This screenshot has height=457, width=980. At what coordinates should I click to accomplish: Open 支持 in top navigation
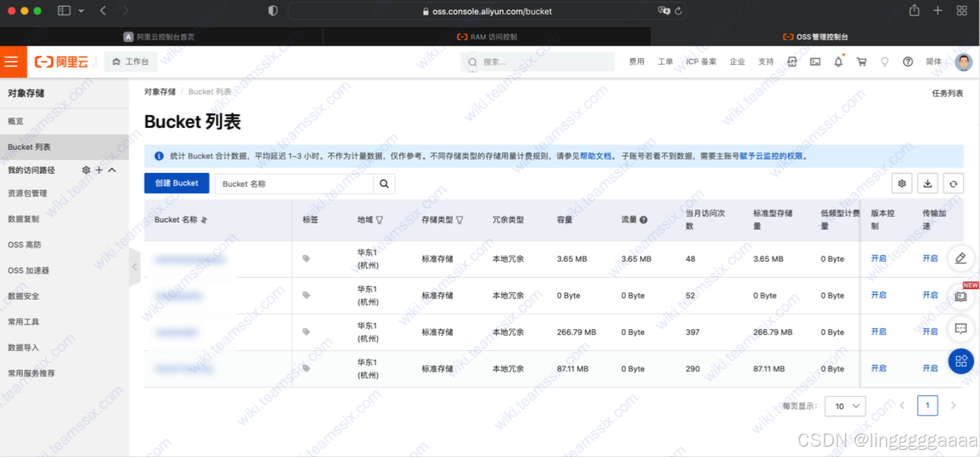click(x=766, y=62)
